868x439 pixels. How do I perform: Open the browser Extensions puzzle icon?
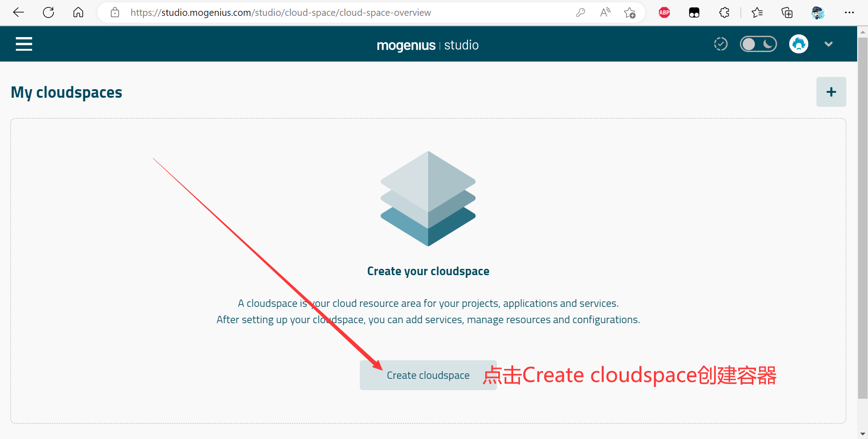pyautogui.click(x=724, y=13)
